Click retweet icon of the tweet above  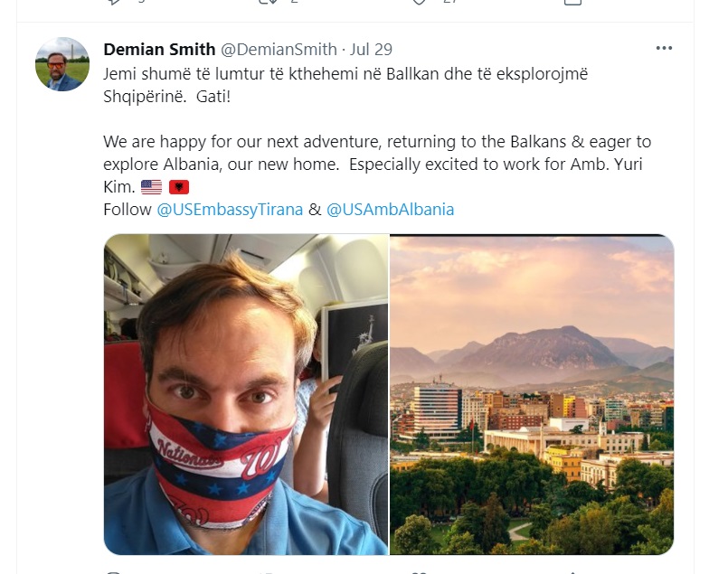tap(268, 2)
